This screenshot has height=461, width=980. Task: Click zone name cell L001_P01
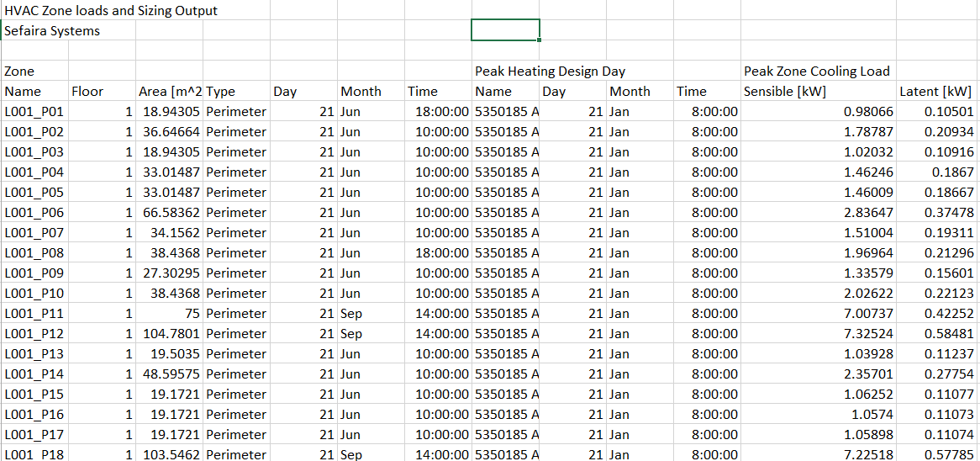(35, 111)
